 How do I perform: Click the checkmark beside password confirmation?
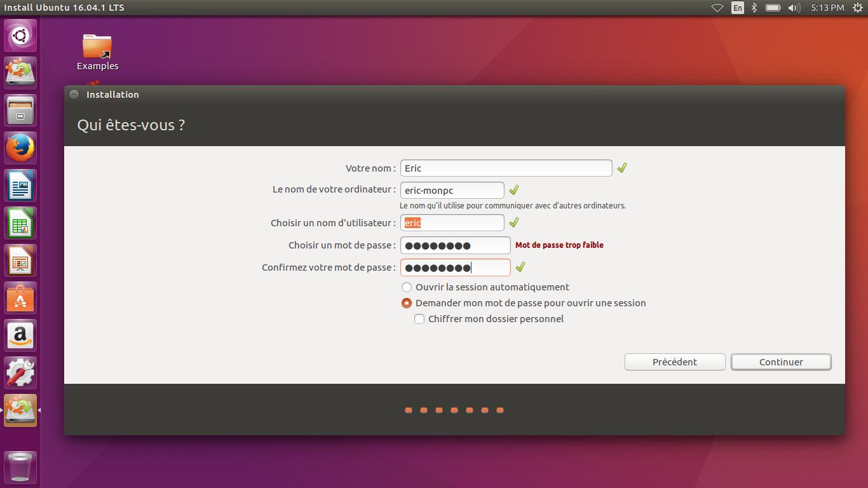[x=520, y=267]
